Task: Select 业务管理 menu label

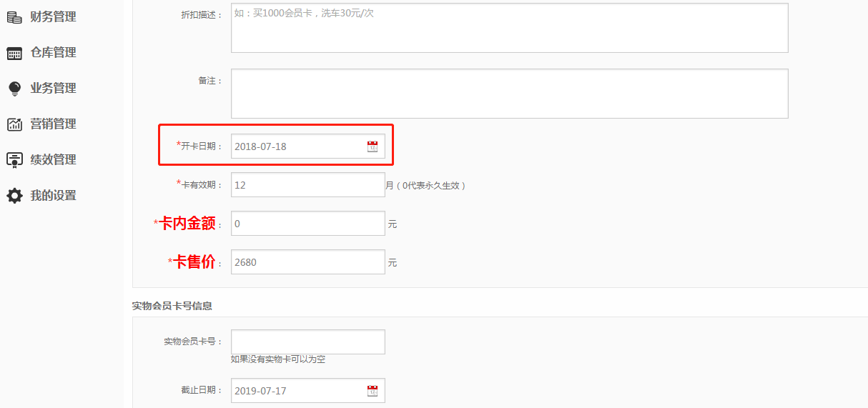Action: coord(53,89)
